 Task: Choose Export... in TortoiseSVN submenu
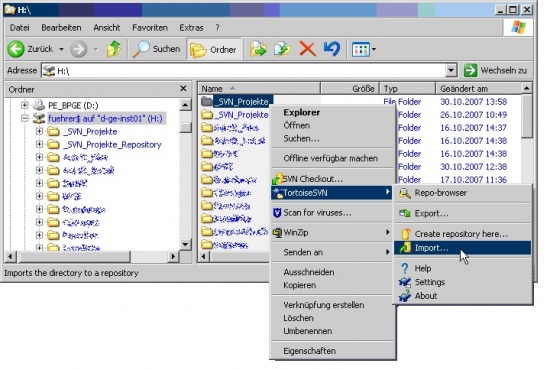pyautogui.click(x=463, y=214)
